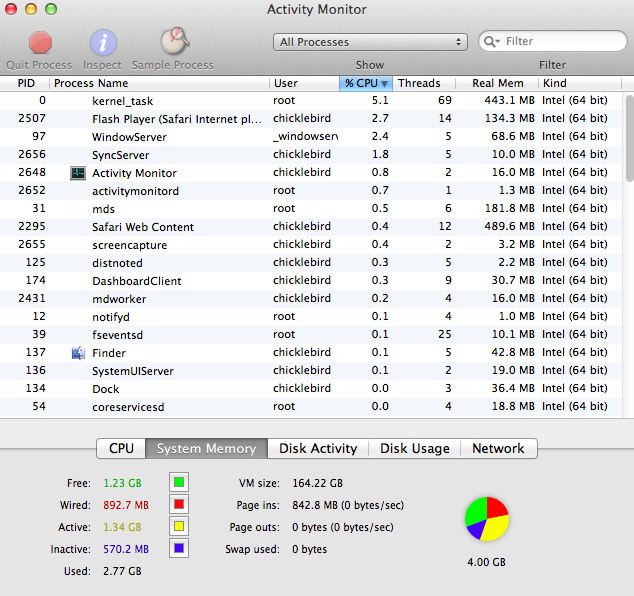Switch to Disk Usage tab
The image size is (634, 596).
click(x=414, y=448)
